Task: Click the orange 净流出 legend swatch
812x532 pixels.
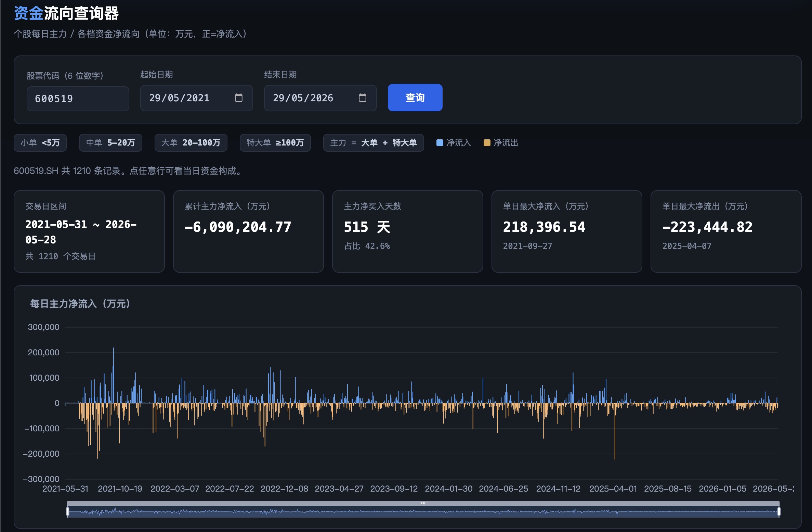Action: [487, 143]
